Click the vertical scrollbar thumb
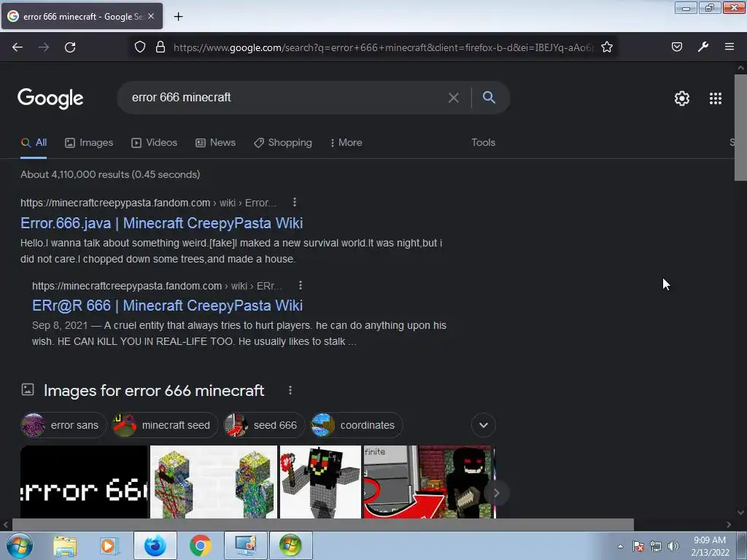 tap(740, 127)
